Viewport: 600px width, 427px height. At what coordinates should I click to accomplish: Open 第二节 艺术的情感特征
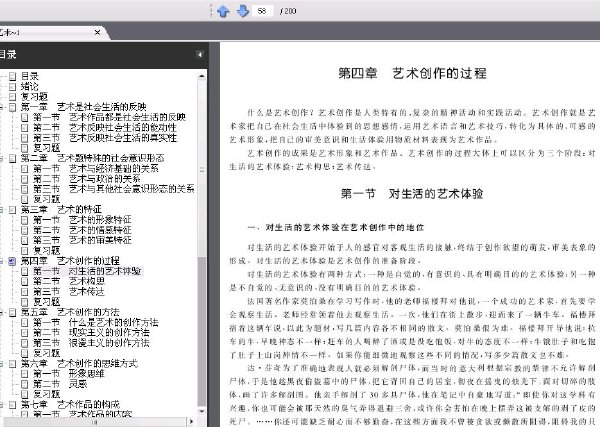(82, 230)
